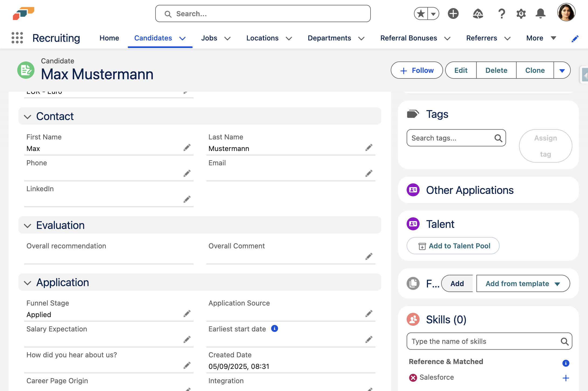
Task: Open the Setup gear icon
Action: 521,13
